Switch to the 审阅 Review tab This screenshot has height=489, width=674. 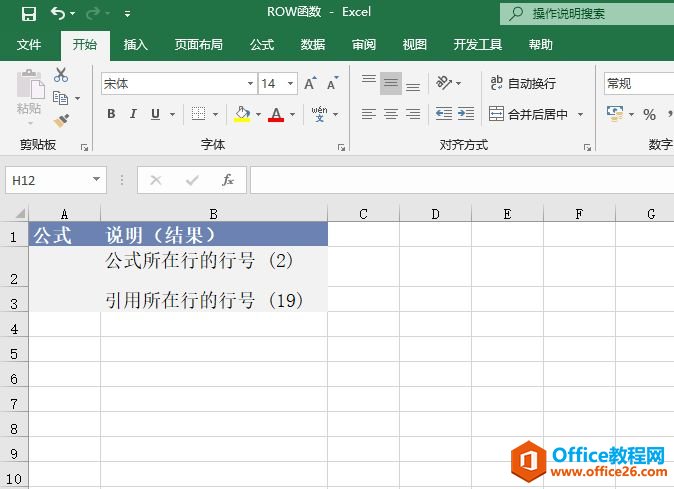tap(364, 45)
